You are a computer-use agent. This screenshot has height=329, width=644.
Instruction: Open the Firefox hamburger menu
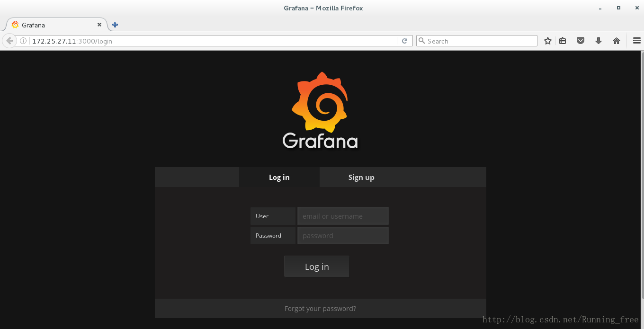click(637, 41)
